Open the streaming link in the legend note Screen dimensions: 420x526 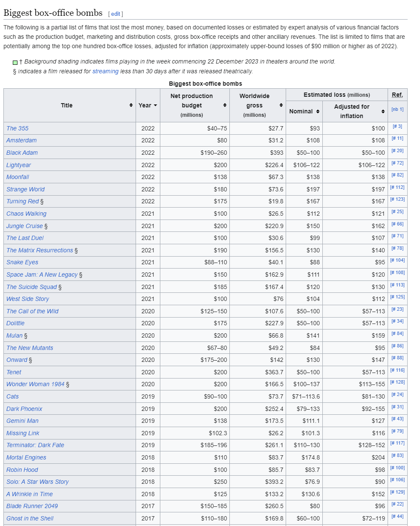coord(105,71)
